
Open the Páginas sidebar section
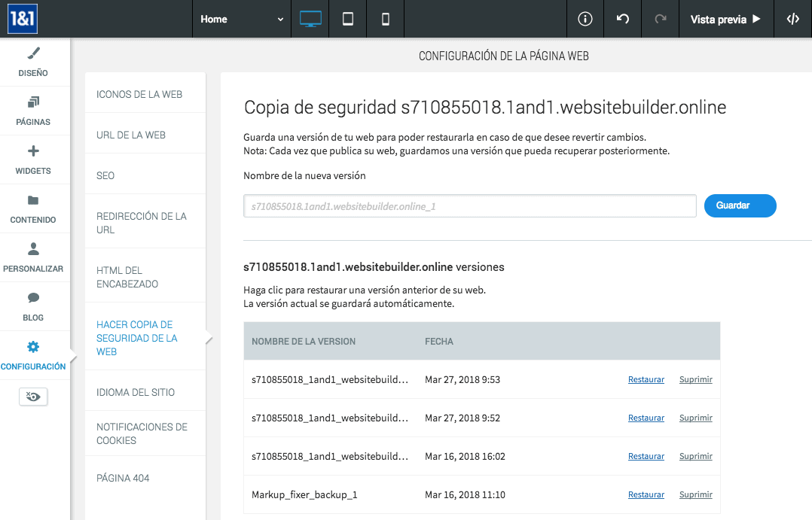point(33,111)
